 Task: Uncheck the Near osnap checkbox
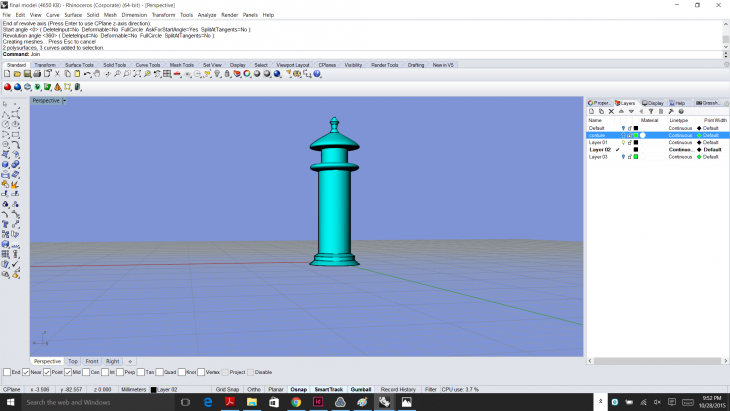pos(26,372)
